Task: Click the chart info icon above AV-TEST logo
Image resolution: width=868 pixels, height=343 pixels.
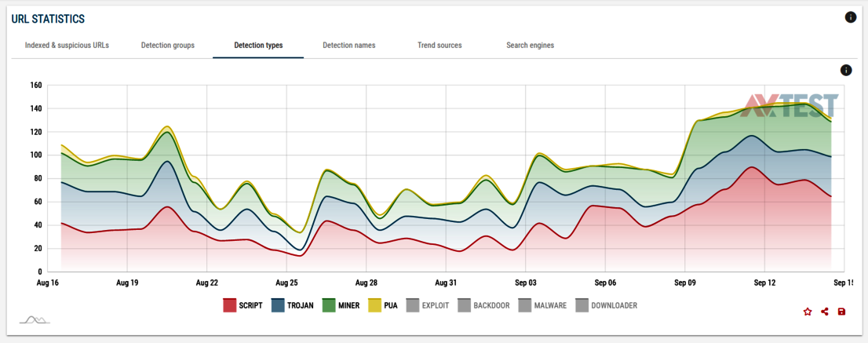Action: tap(846, 70)
